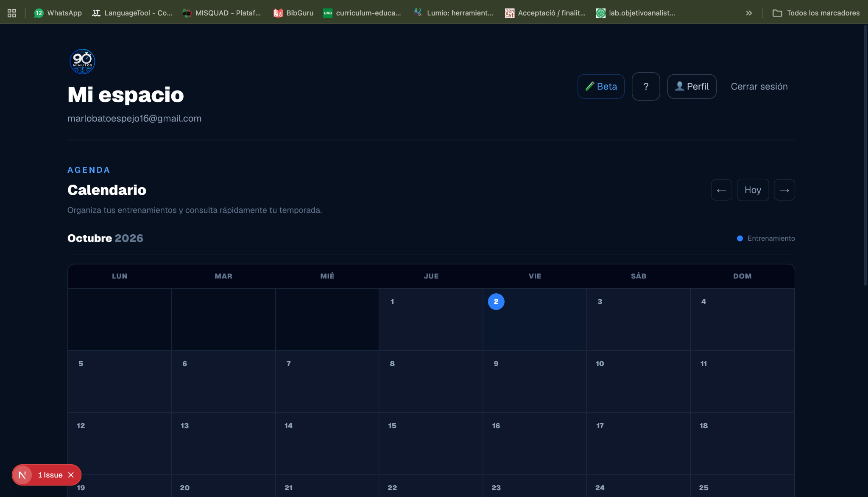
Task: Open the Perfil page
Action: click(692, 87)
